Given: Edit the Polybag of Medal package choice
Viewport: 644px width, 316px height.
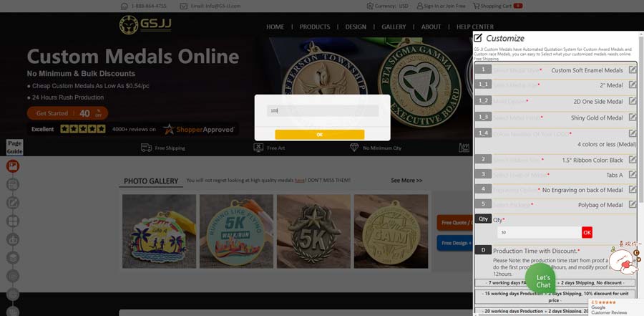Looking at the screenshot, I should point(632,204).
